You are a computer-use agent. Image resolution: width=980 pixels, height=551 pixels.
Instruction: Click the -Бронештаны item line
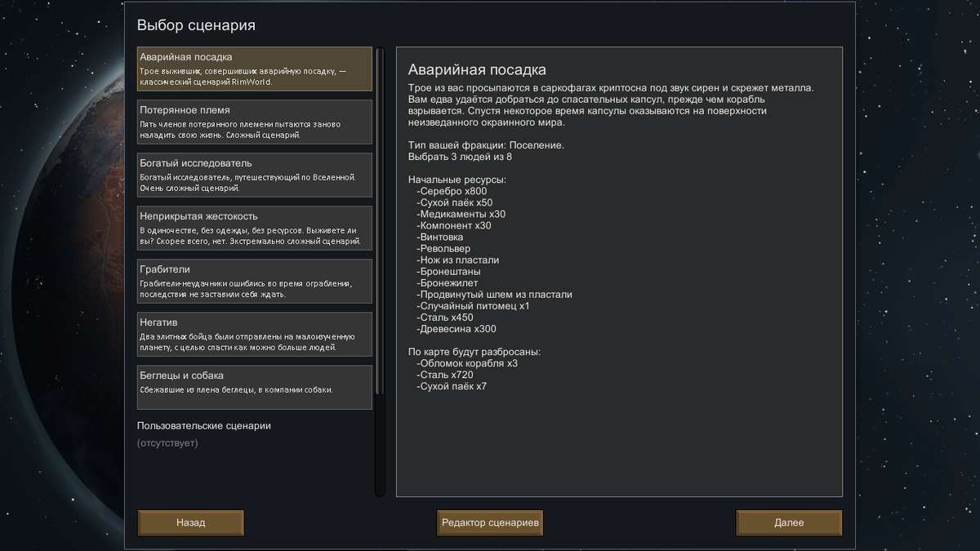[448, 271]
